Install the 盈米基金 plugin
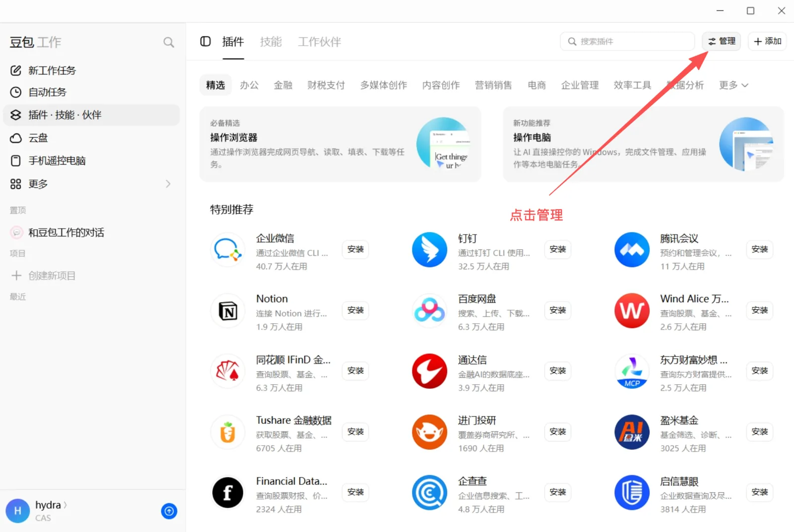 [x=760, y=432]
